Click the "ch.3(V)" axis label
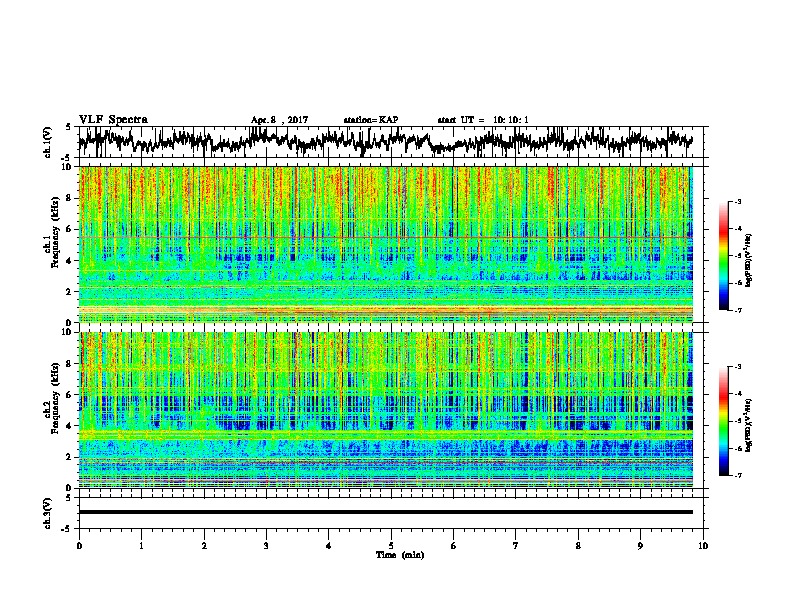 click(x=48, y=513)
